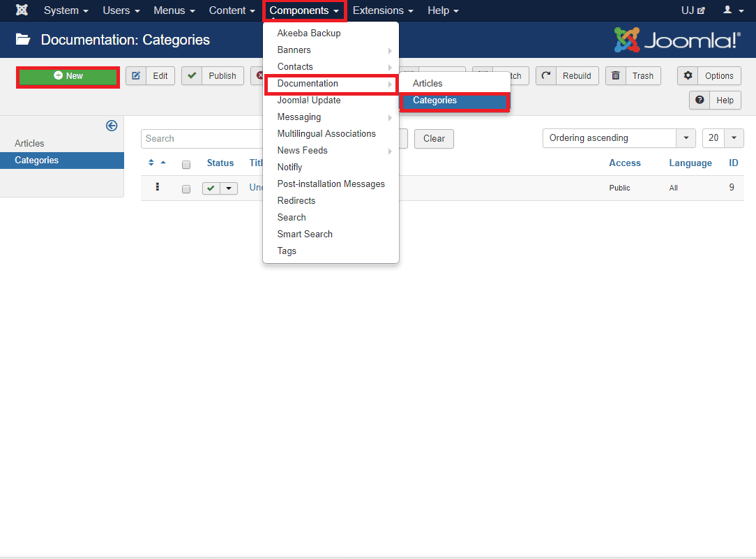Click the Rebuild refresh icon

tap(546, 76)
